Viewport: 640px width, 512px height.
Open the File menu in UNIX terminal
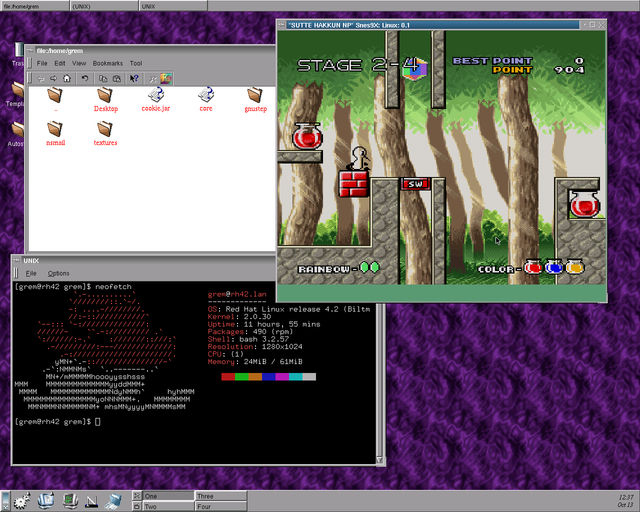[x=31, y=273]
